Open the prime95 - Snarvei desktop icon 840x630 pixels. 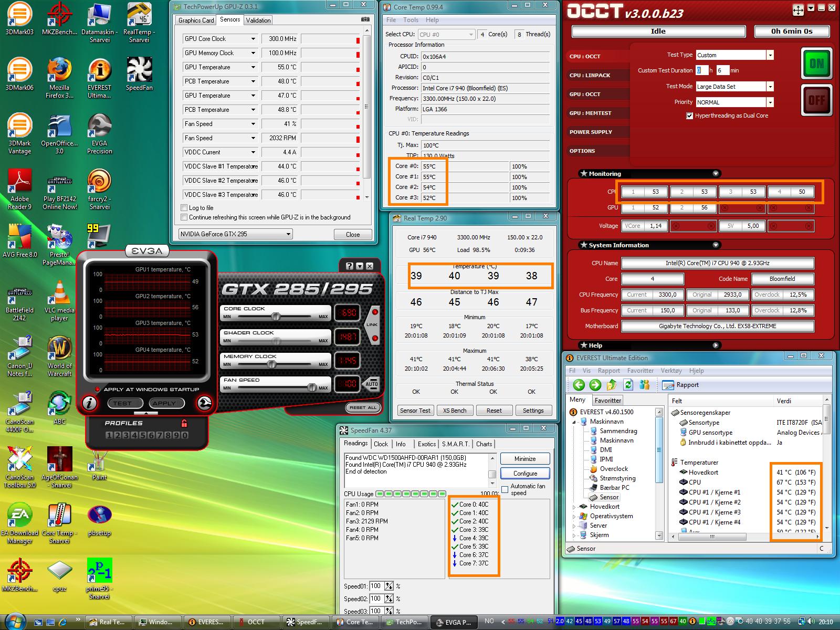[x=99, y=579]
